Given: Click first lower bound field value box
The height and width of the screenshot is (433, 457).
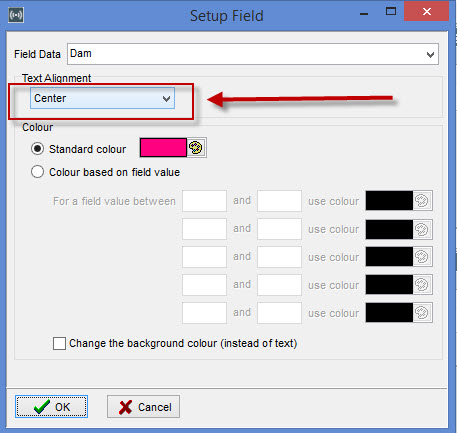Looking at the screenshot, I should pyautogui.click(x=204, y=201).
